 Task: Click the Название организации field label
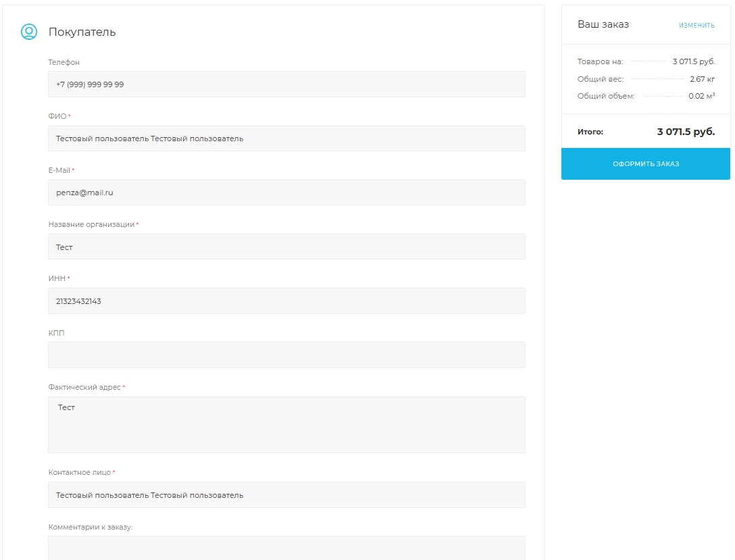coord(91,224)
